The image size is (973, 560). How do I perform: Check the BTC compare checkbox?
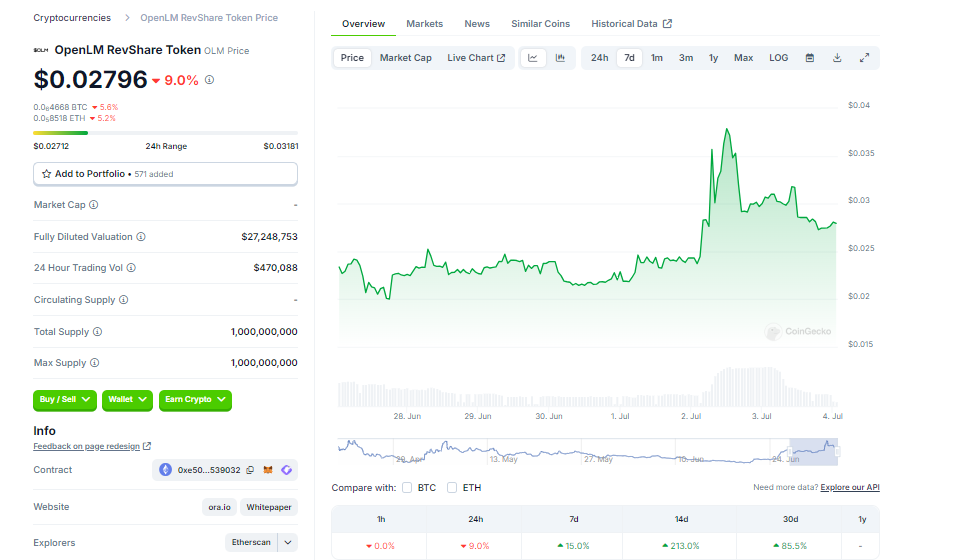(x=407, y=488)
